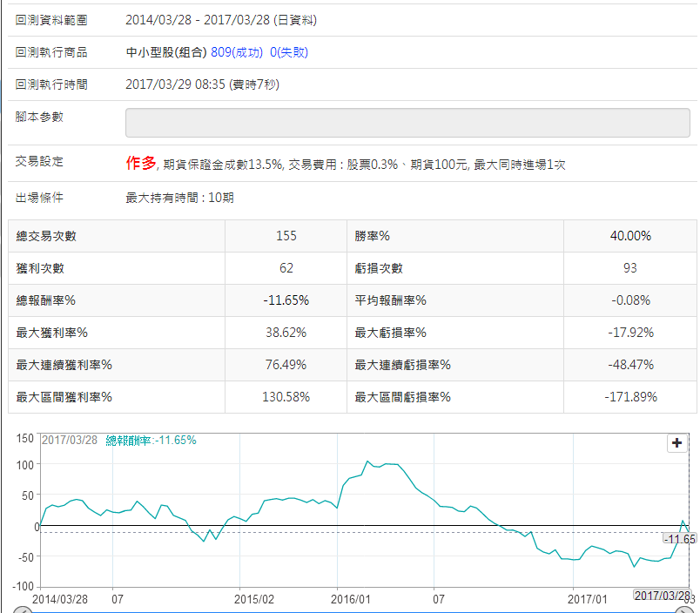Click the plus icon on the chart
The width and height of the screenshot is (700, 613).
point(677,442)
